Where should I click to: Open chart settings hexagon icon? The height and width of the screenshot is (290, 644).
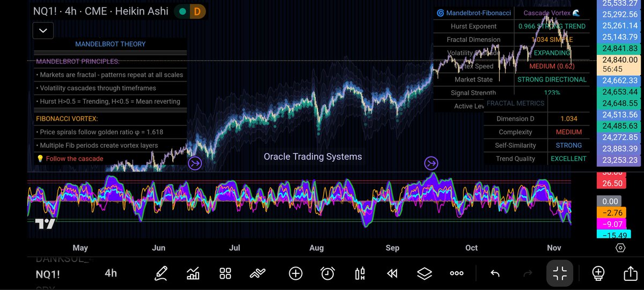tap(620, 248)
